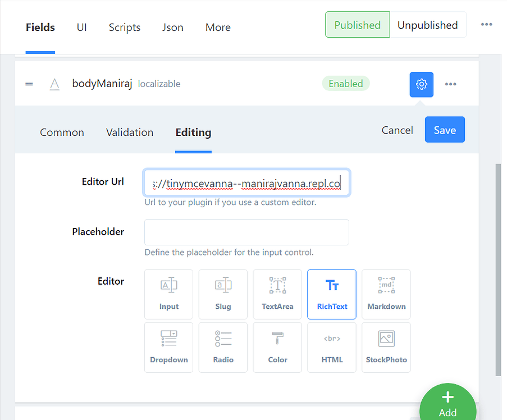Screen dimensions: 507x420
Task: Choose the StockPhoto editor option
Action: (x=386, y=348)
